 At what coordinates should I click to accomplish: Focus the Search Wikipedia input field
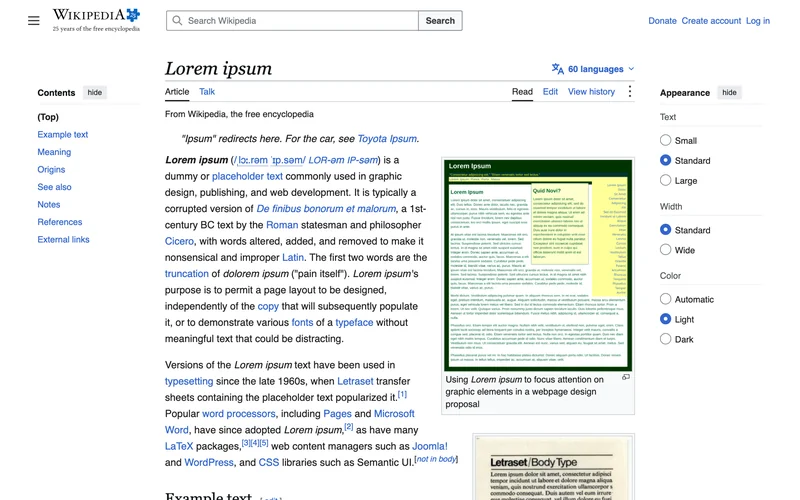pyautogui.click(x=292, y=20)
